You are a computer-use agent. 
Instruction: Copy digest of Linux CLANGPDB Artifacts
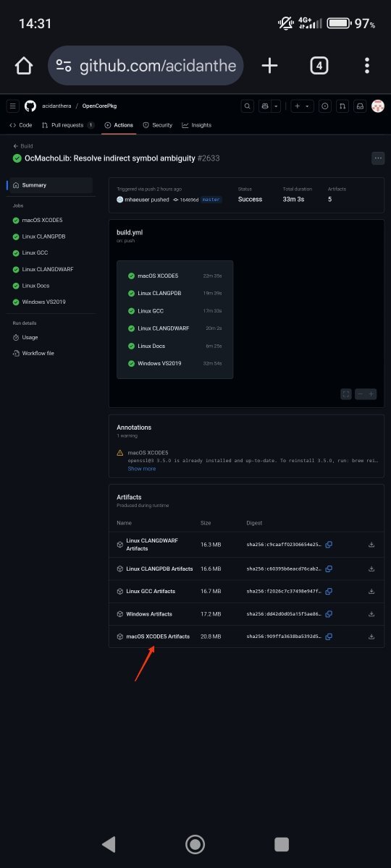[x=329, y=569]
